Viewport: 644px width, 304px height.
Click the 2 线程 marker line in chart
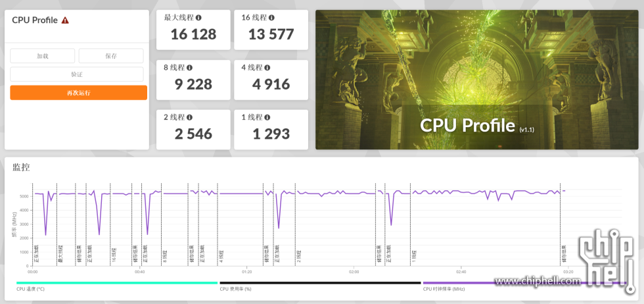(x=295, y=224)
